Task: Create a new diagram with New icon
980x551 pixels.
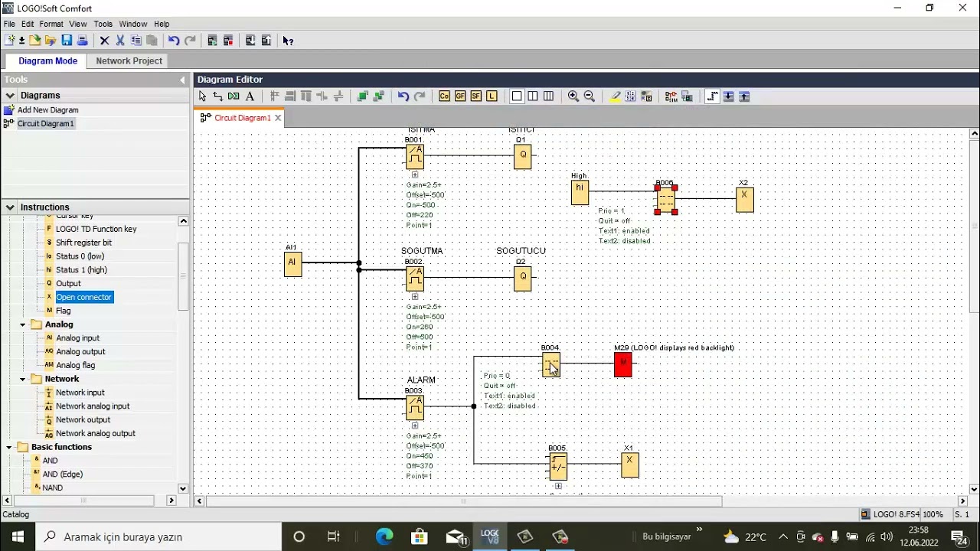Action: [x=9, y=41]
